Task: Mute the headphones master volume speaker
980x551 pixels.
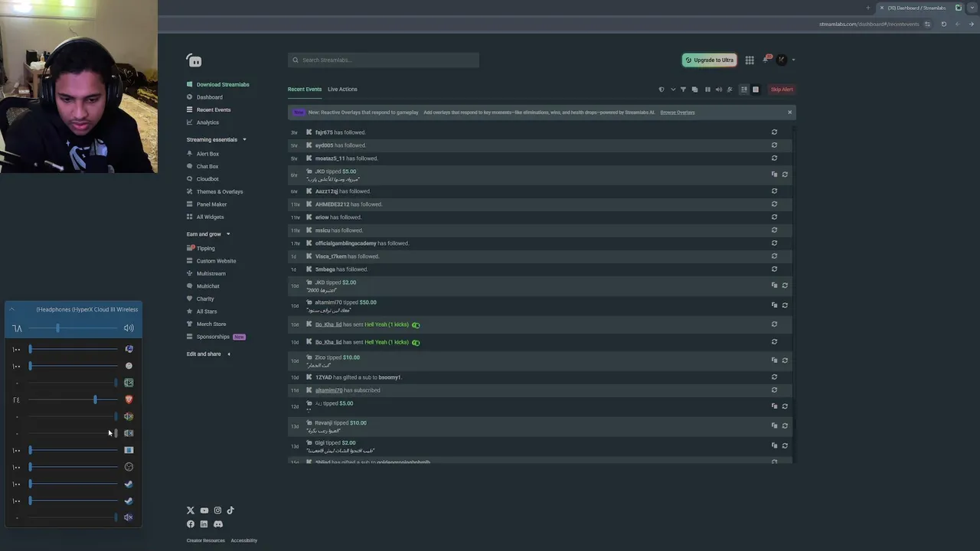Action: (x=129, y=328)
